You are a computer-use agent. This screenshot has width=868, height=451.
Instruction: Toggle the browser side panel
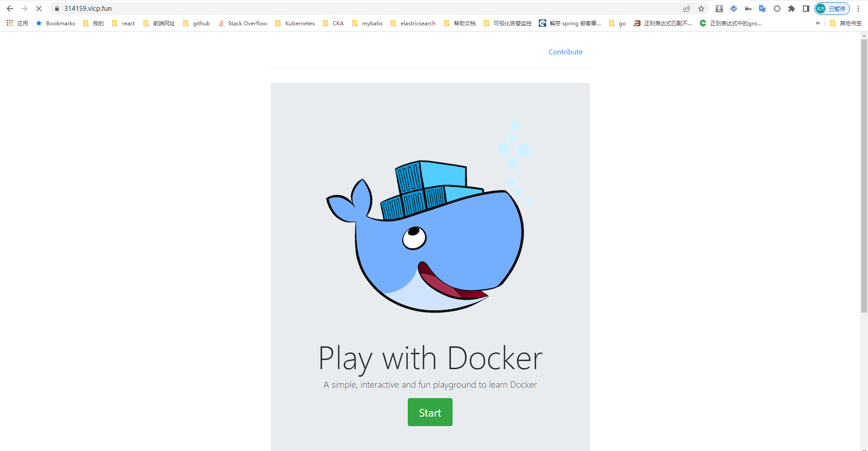pyautogui.click(x=806, y=9)
